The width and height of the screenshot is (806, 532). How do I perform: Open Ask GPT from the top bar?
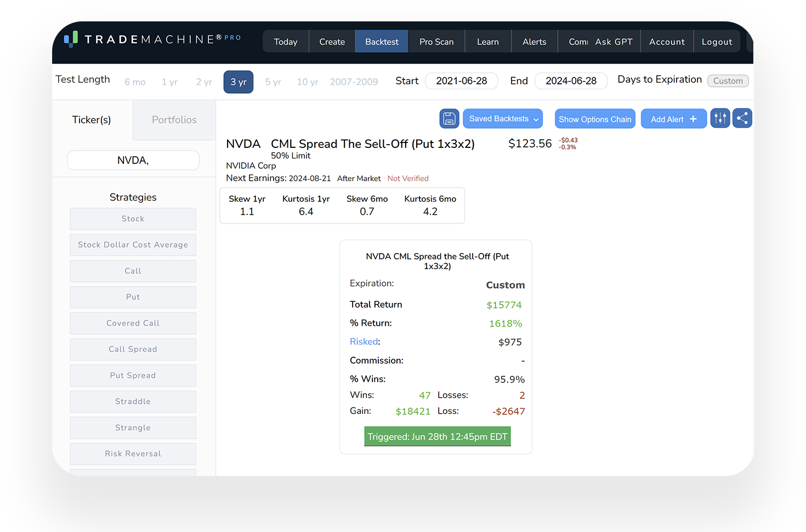(x=614, y=41)
